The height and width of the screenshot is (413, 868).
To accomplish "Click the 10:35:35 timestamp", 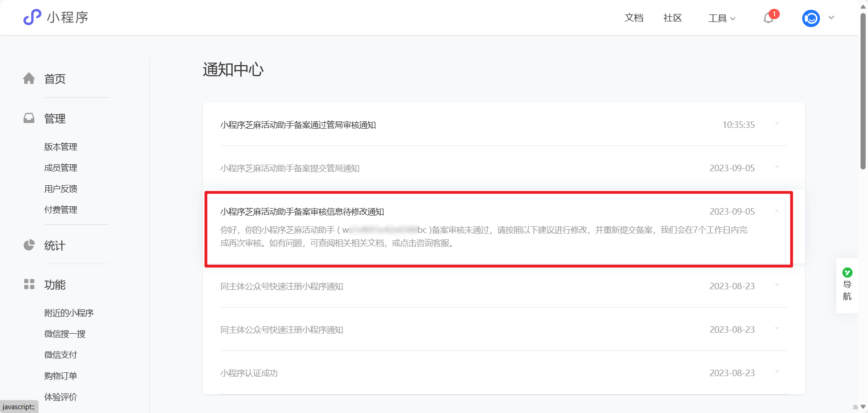I will 738,125.
